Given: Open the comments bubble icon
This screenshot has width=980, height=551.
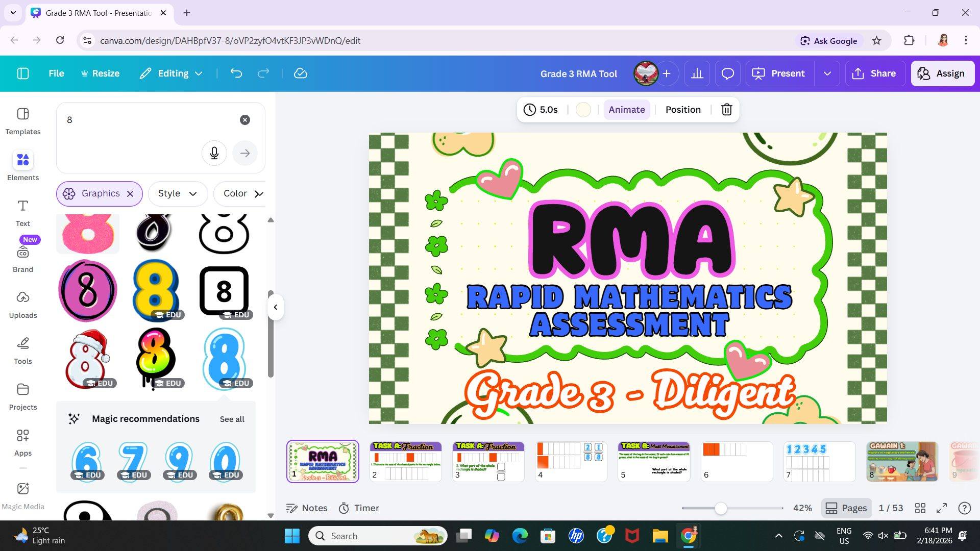Looking at the screenshot, I should 728,73.
